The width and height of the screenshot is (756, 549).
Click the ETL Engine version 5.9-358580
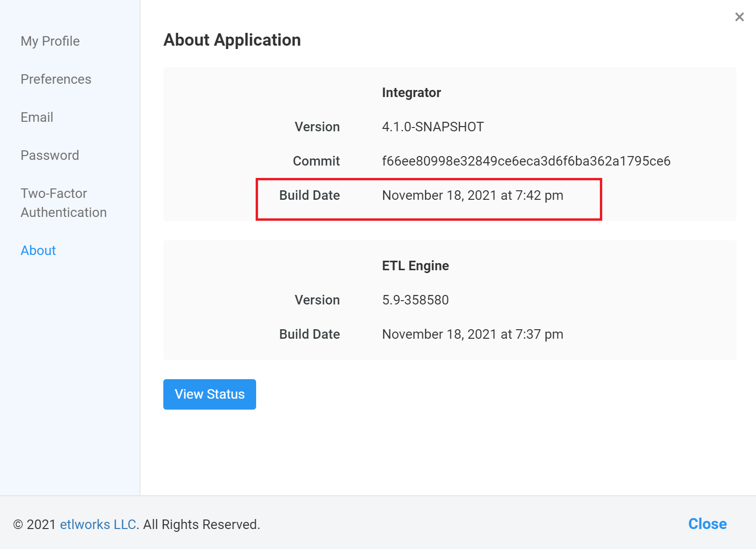(415, 300)
